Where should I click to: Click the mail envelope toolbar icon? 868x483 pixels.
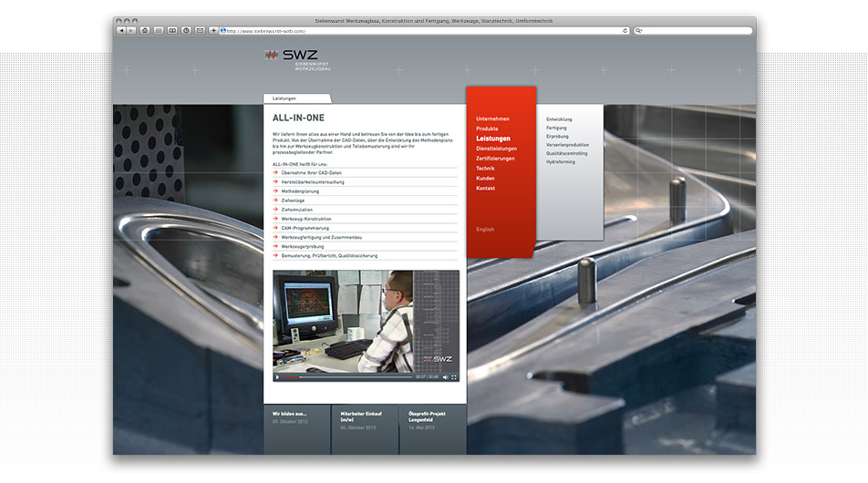200,30
